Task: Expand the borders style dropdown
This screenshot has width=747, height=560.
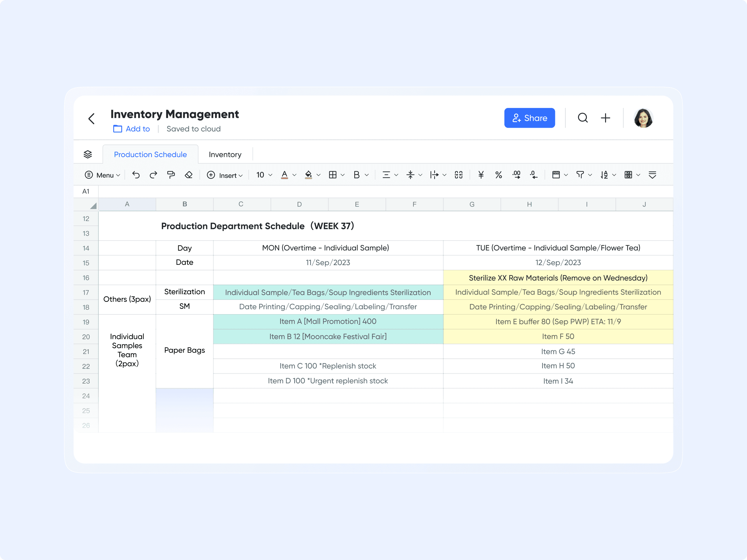Action: pyautogui.click(x=343, y=175)
